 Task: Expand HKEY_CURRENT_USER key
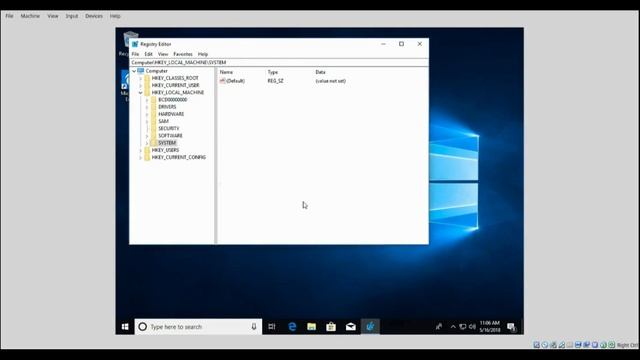tap(140, 85)
